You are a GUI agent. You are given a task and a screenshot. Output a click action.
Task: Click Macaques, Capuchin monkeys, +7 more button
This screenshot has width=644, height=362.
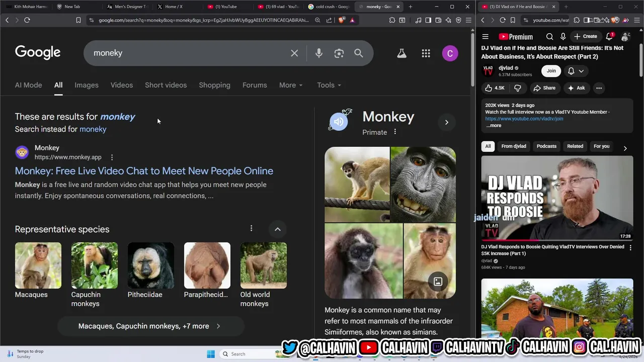[x=150, y=326]
